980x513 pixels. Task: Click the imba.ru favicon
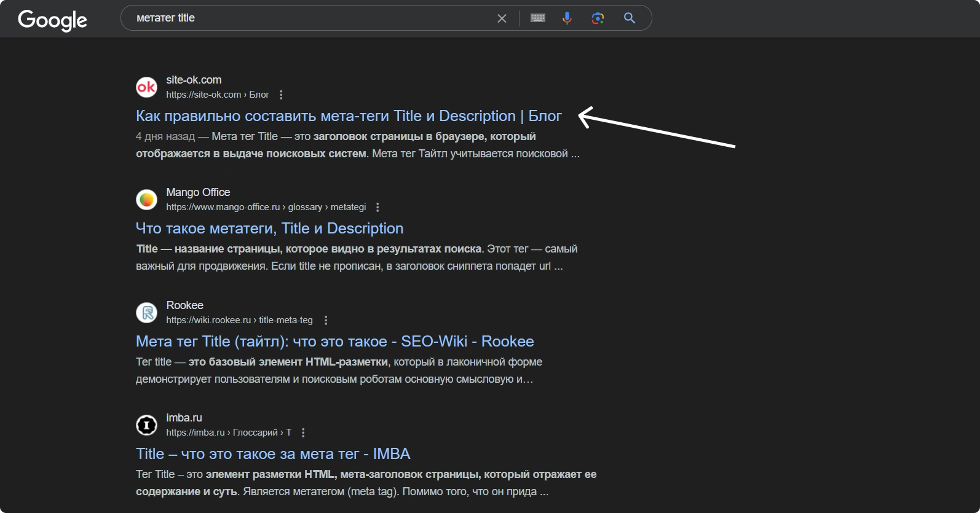(146, 425)
